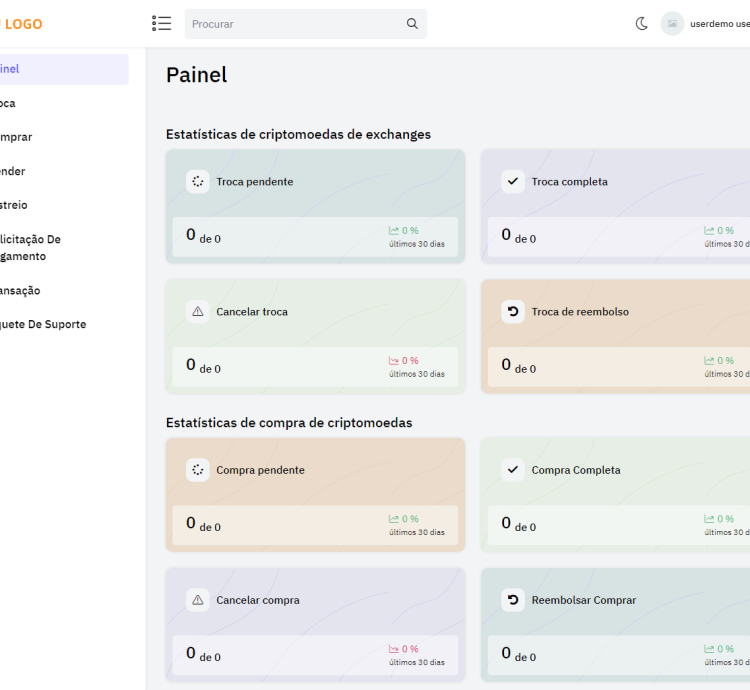Go to the Transação sidebar item
The image size is (750, 690).
[22, 290]
